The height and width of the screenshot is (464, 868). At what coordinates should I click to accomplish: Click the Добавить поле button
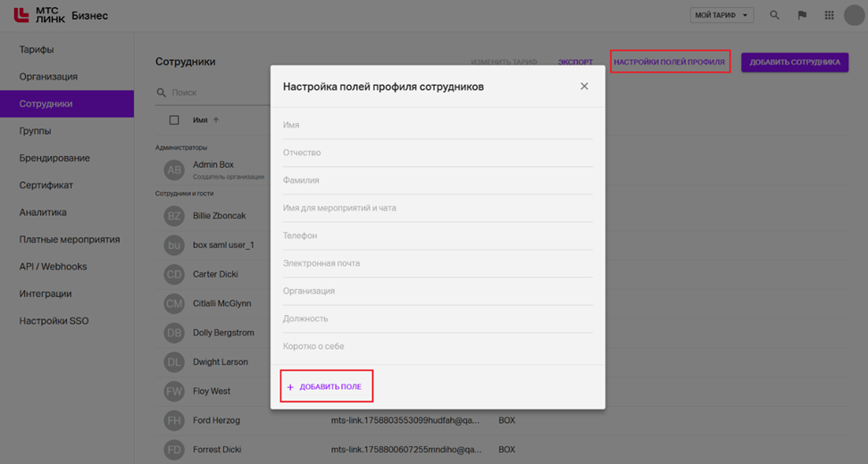coord(325,387)
